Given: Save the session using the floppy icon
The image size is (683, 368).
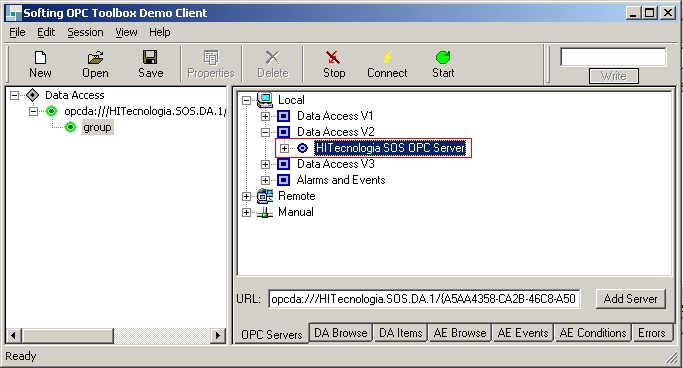Looking at the screenshot, I should 150,57.
